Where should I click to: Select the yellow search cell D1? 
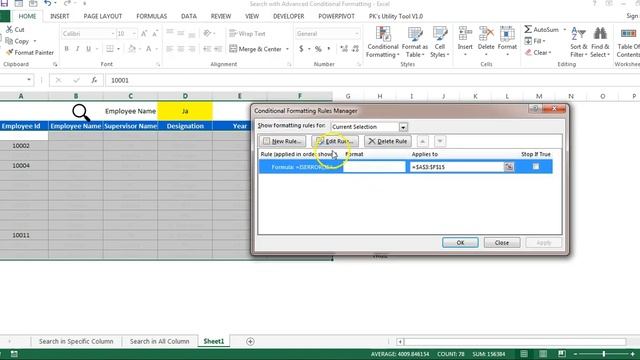pos(185,111)
